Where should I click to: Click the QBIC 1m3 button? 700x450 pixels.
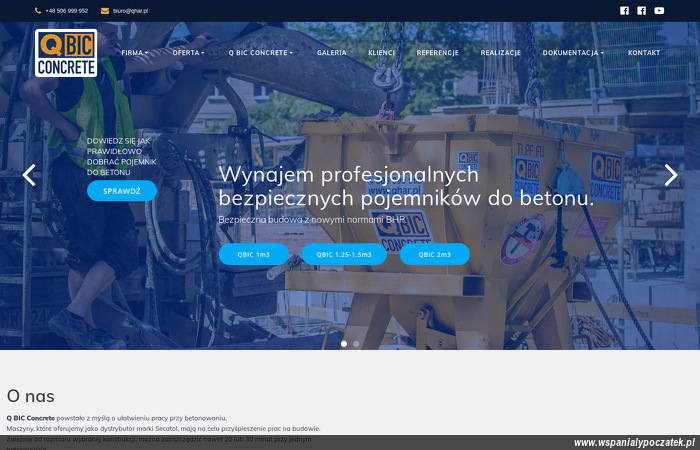(254, 254)
